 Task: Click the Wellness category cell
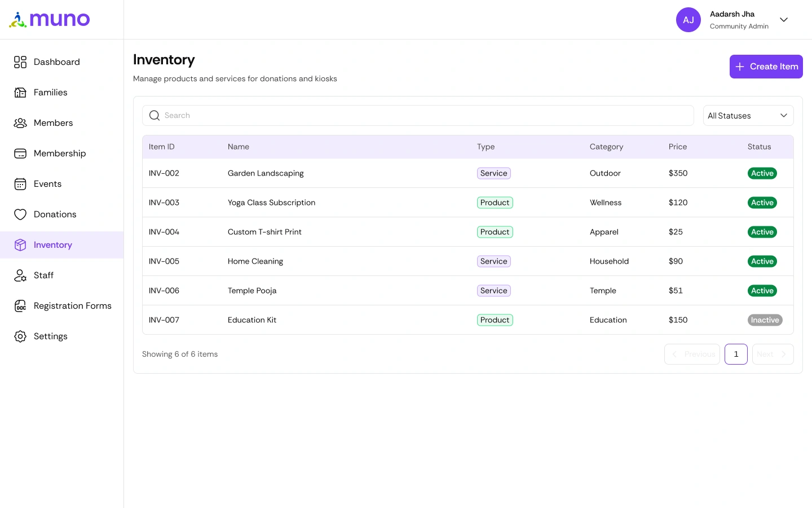click(x=606, y=203)
